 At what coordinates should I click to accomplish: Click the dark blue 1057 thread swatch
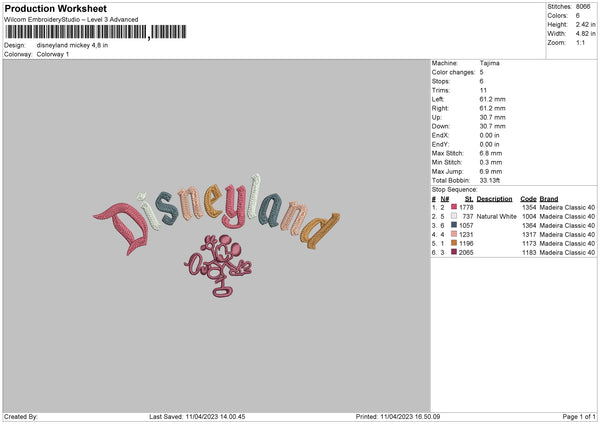(454, 225)
